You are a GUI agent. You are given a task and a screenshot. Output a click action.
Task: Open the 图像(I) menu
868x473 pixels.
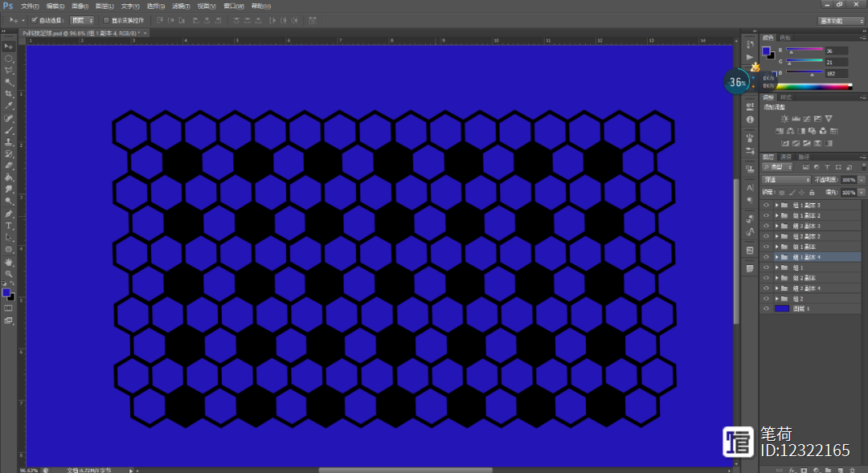click(80, 6)
